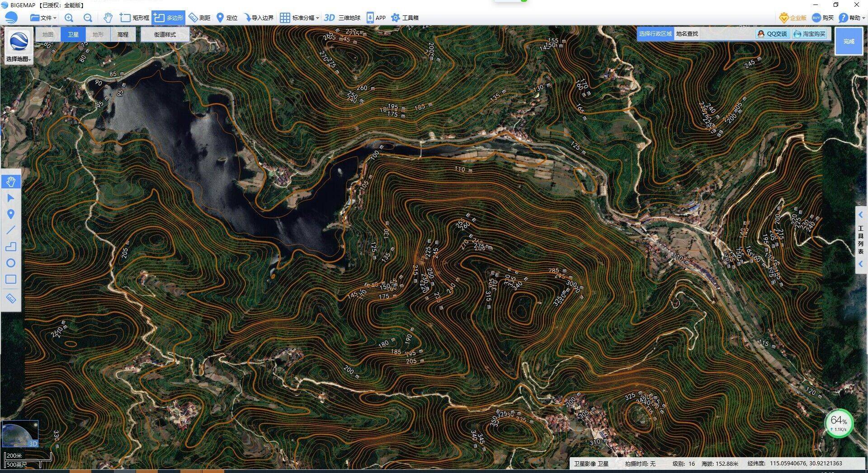Viewport: 868px width, 473px height.
Task: Click the zoom in magnifier icon
Action: click(69, 18)
